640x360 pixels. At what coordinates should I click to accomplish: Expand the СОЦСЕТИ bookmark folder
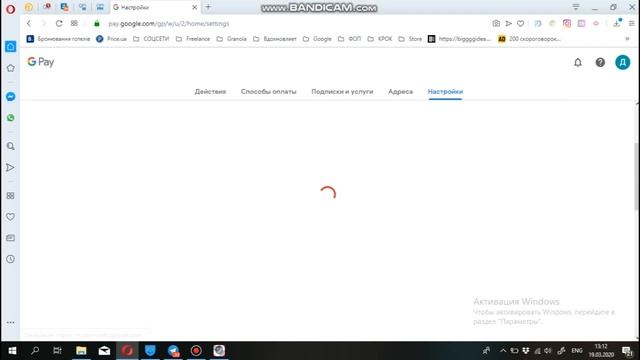(x=151, y=39)
